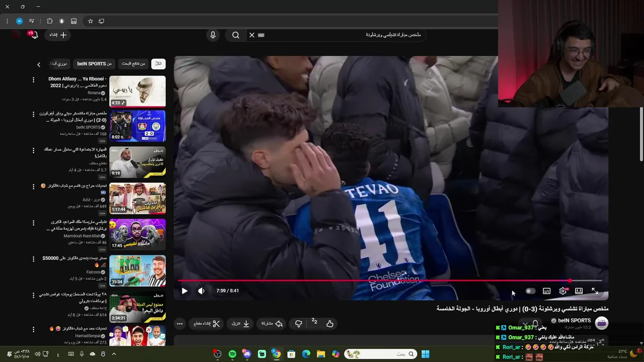
Task: Open the Mamdouh NasrAllah channel link
Action: coord(83,236)
